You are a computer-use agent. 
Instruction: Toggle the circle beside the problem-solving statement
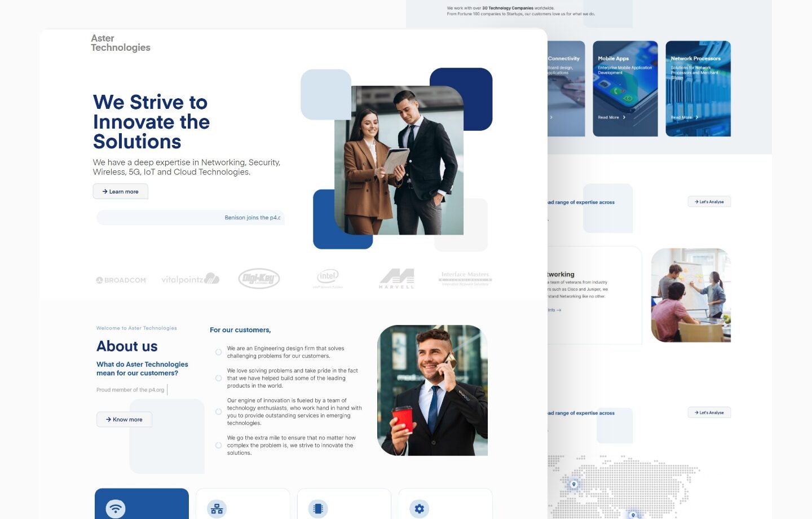coord(219,378)
